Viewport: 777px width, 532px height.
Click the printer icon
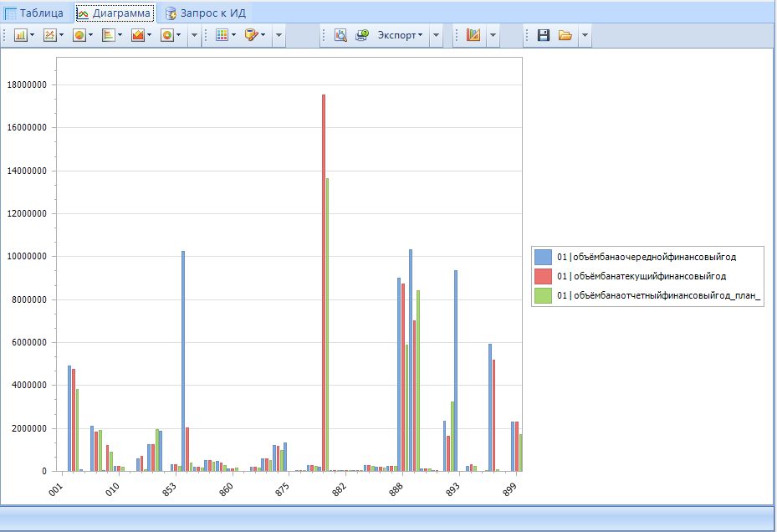tap(361, 35)
